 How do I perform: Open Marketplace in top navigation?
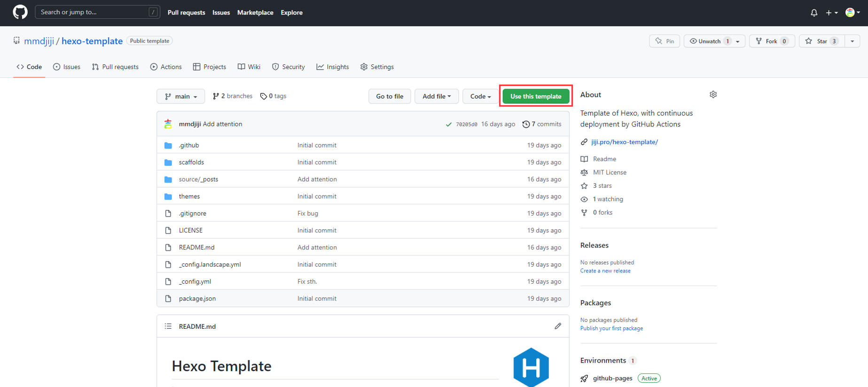(x=255, y=13)
